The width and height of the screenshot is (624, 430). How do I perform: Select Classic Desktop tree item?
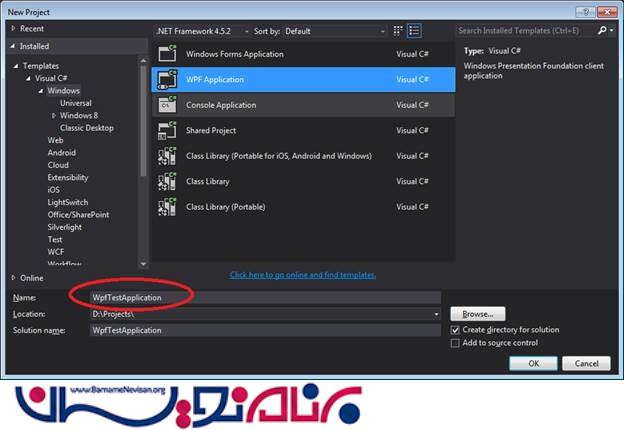click(x=87, y=128)
